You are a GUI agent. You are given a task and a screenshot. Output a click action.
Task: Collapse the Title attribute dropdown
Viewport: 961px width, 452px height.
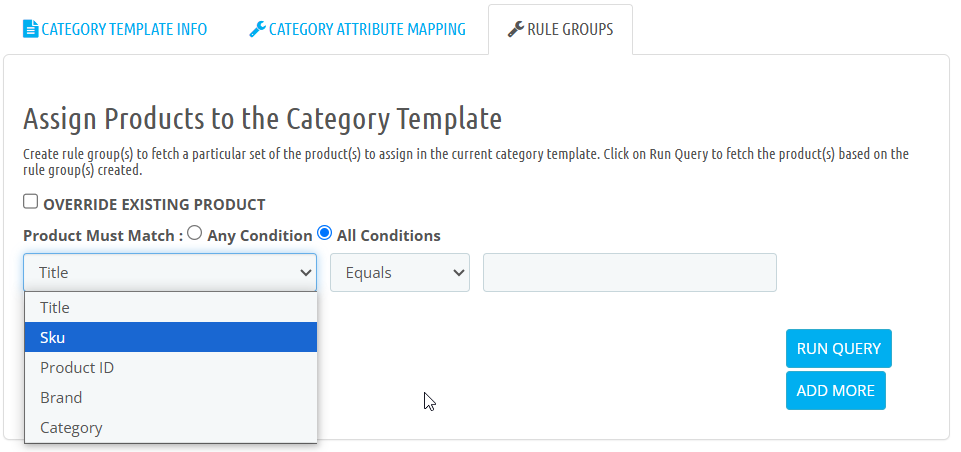click(x=170, y=272)
